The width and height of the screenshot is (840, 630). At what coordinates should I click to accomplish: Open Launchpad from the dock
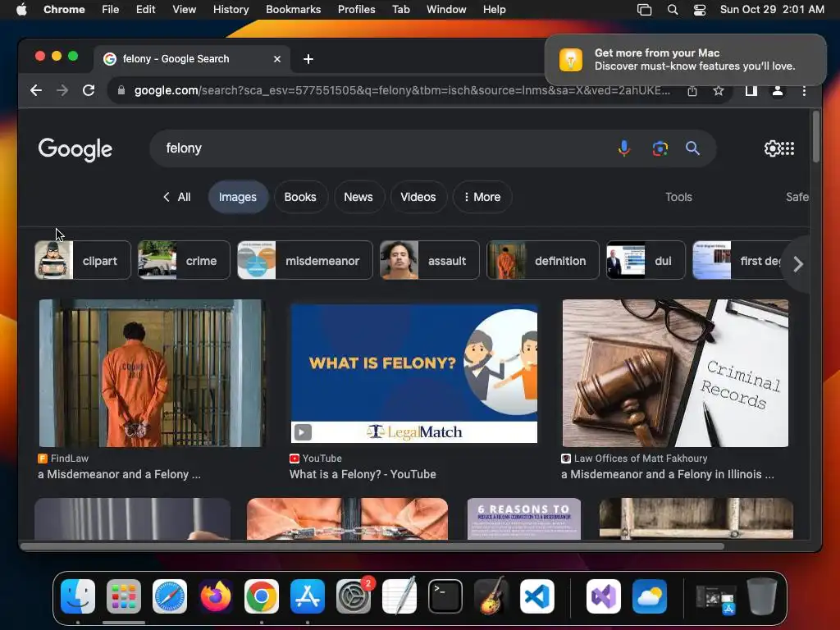pos(124,596)
